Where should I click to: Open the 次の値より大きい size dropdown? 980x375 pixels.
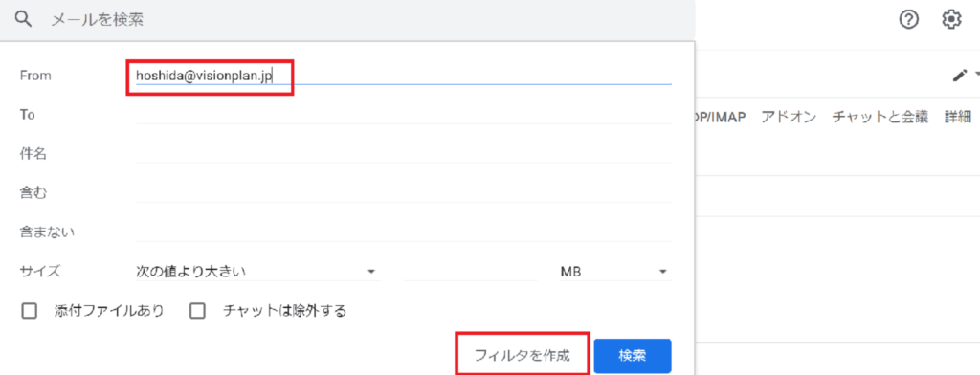[x=257, y=272]
